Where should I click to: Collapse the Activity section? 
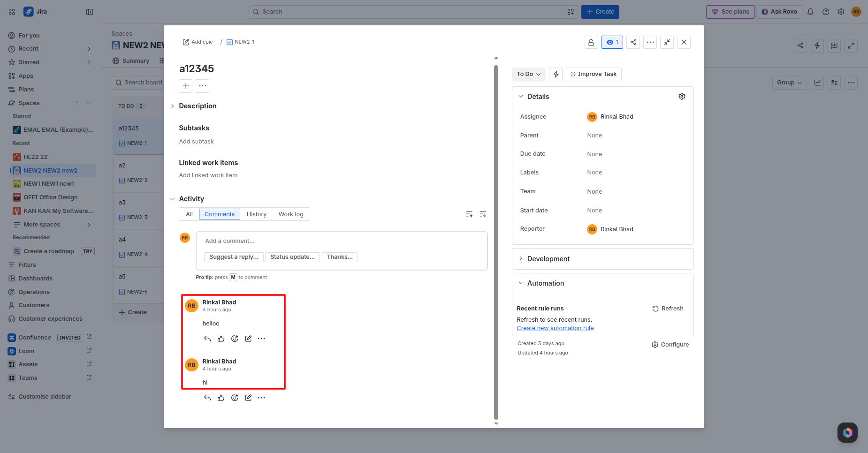[173, 199]
